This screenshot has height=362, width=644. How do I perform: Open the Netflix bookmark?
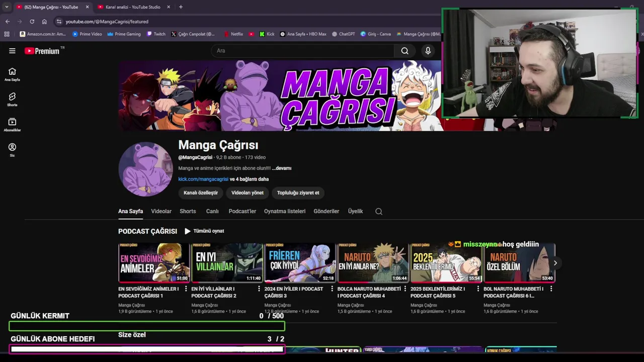pos(233,34)
